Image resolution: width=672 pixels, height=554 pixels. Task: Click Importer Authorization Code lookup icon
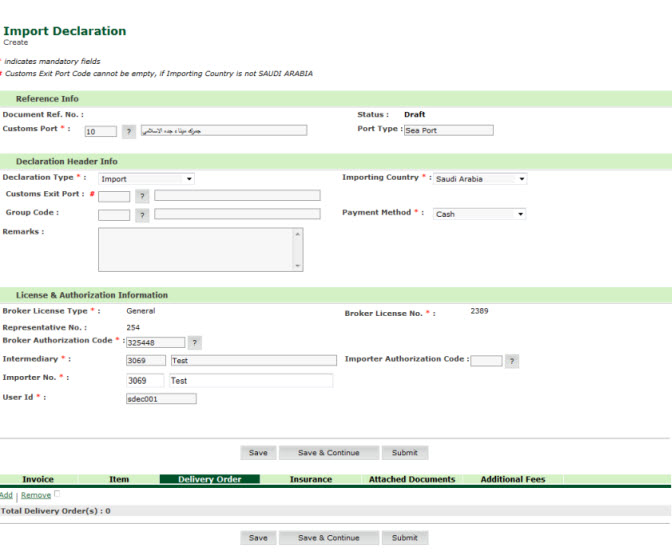point(512,361)
